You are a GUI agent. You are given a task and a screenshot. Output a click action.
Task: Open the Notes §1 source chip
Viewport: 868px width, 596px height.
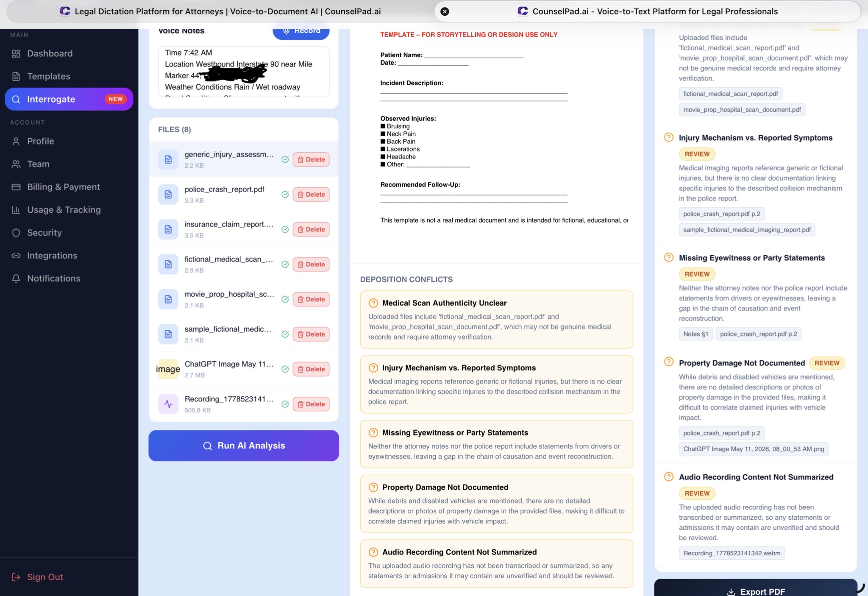pos(696,334)
